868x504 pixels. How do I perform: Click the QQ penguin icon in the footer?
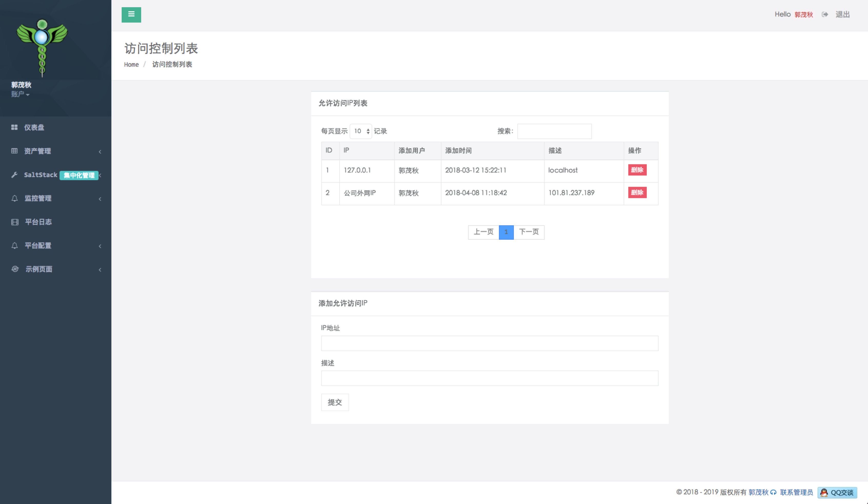(x=824, y=493)
